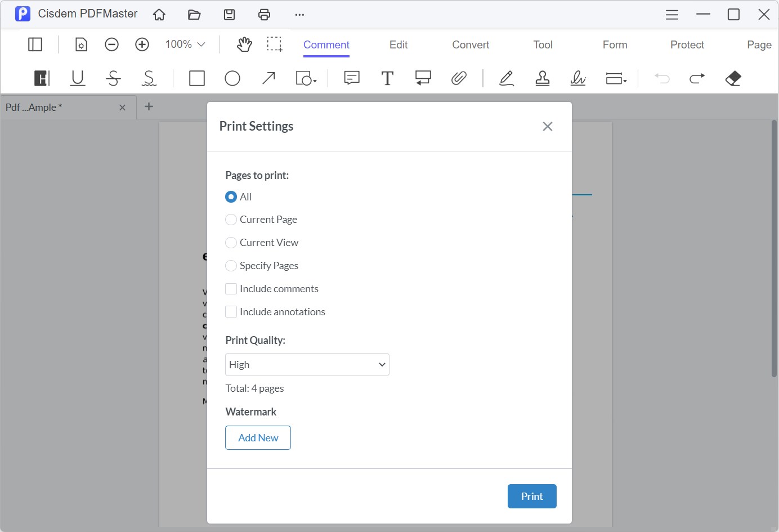This screenshot has height=532, width=779.
Task: Open the Print Quality dropdown
Action: pyautogui.click(x=307, y=364)
